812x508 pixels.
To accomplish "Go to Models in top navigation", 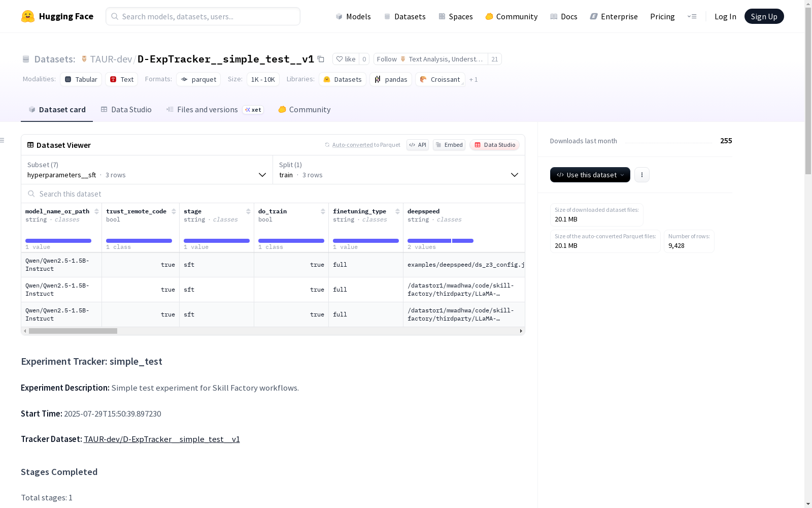I will pyautogui.click(x=353, y=16).
